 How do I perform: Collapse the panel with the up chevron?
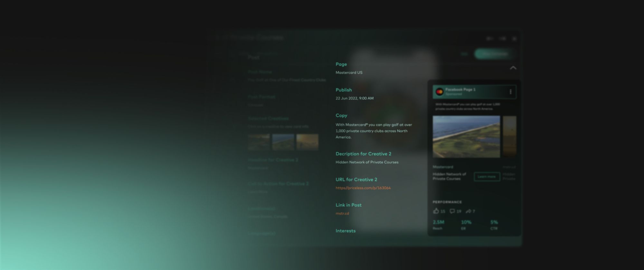coord(513,68)
